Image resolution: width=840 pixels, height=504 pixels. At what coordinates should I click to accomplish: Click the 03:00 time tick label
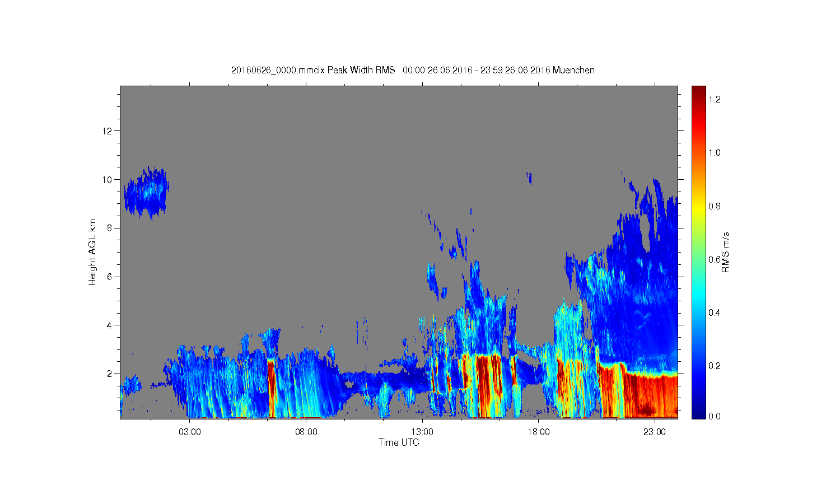(189, 432)
